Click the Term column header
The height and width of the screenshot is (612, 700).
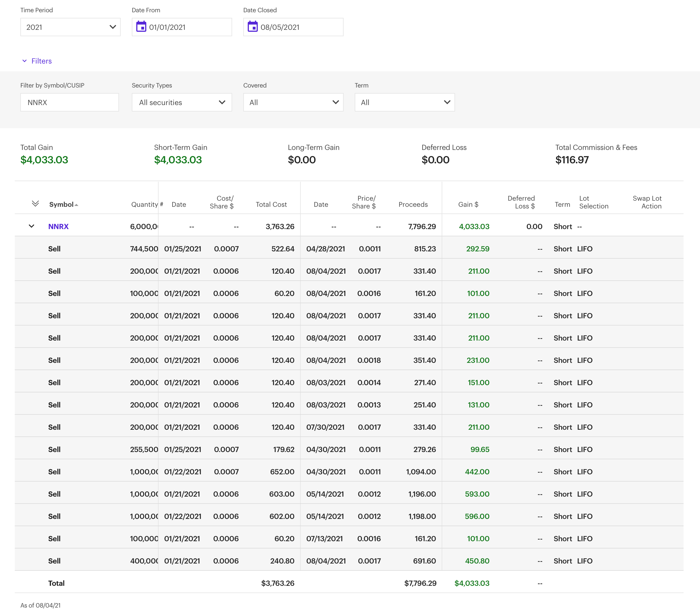[562, 204]
